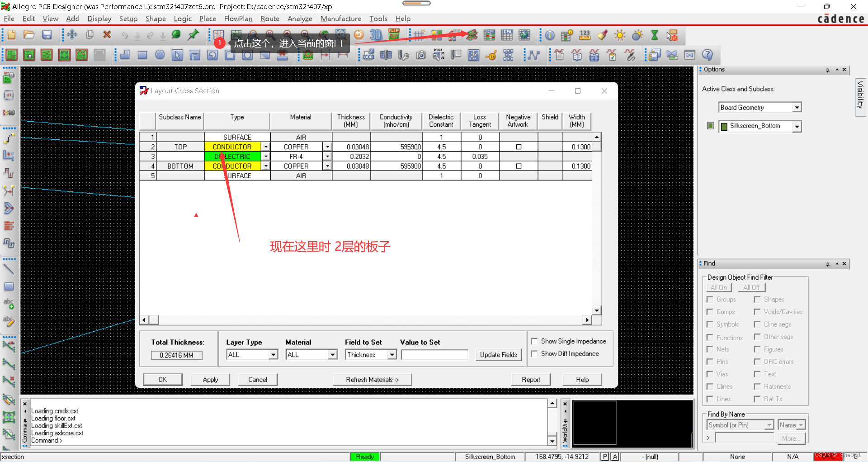Select the Move tool icon

[72, 35]
